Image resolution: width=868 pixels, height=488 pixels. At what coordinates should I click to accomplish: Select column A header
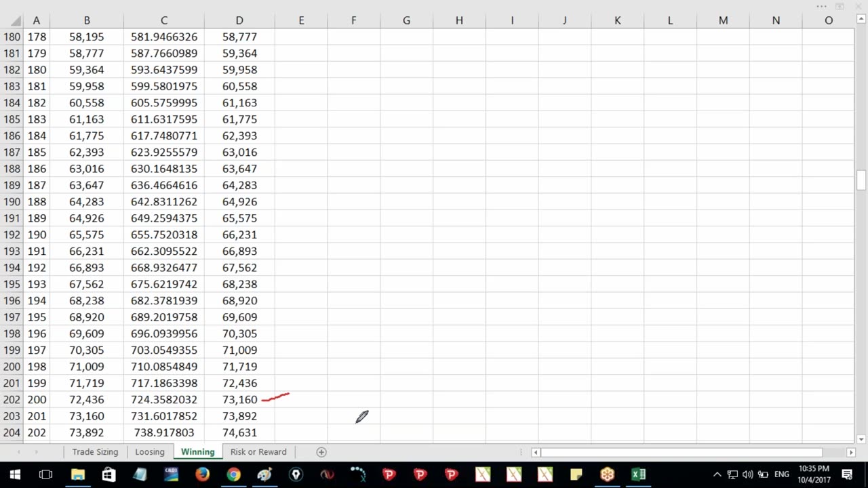(x=37, y=20)
